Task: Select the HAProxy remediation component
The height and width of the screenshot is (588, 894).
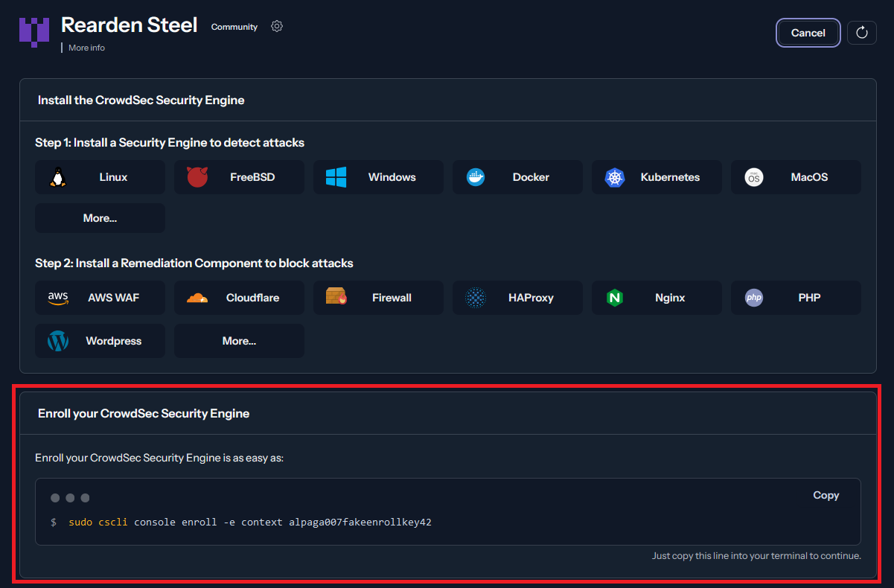Action: (x=517, y=298)
